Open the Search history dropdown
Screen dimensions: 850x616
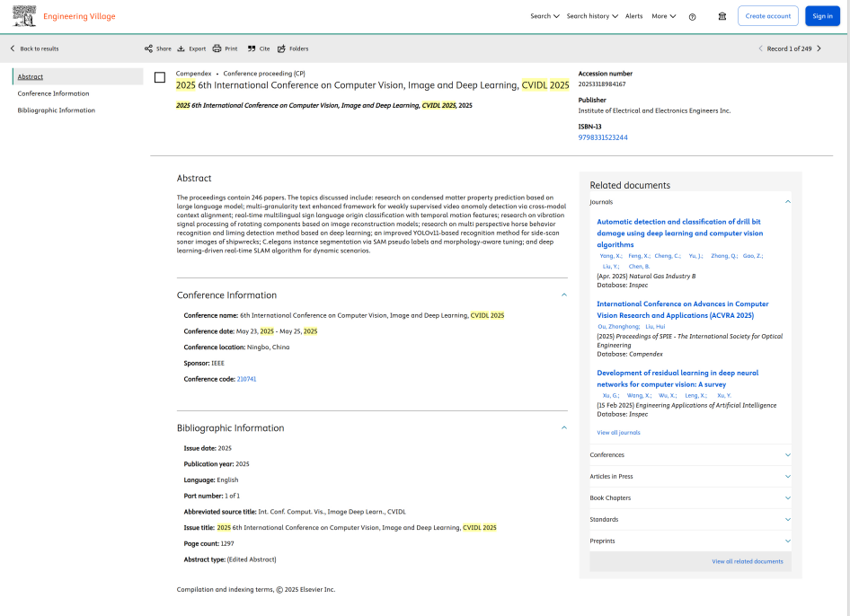point(591,16)
